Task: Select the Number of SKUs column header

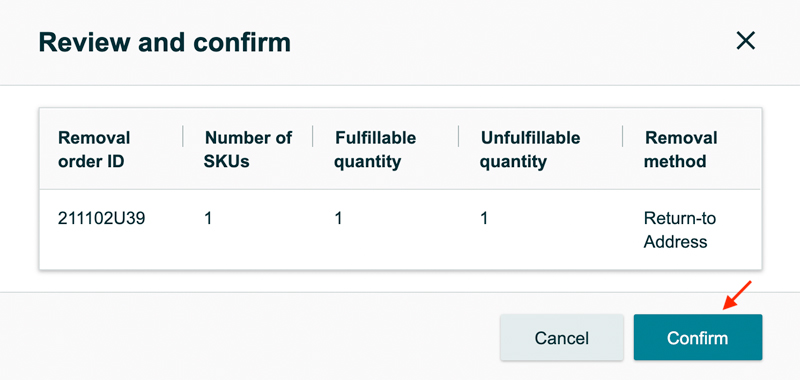Action: (x=248, y=149)
